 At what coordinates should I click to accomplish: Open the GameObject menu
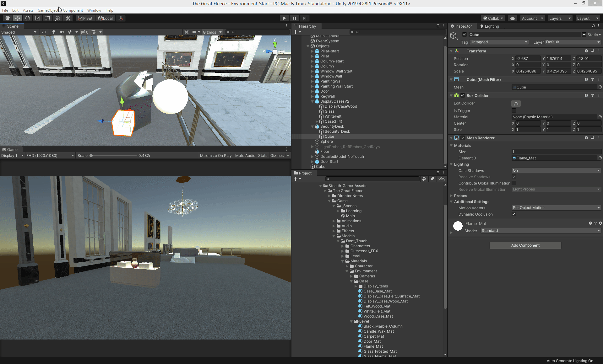coord(48,10)
